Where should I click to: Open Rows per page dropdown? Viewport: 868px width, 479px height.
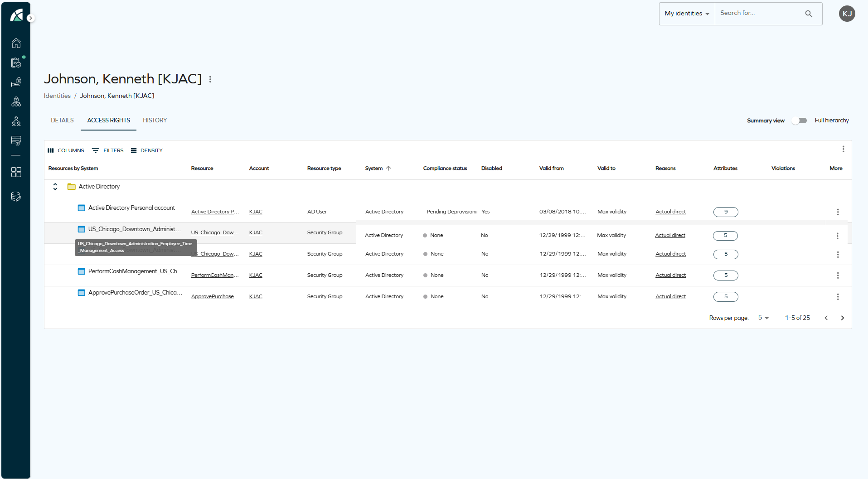coord(763,318)
